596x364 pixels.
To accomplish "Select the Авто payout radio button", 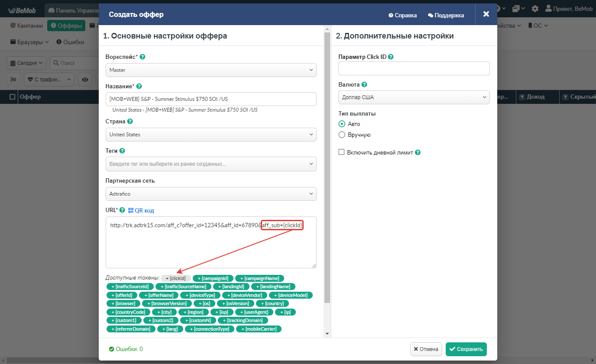I will [342, 124].
